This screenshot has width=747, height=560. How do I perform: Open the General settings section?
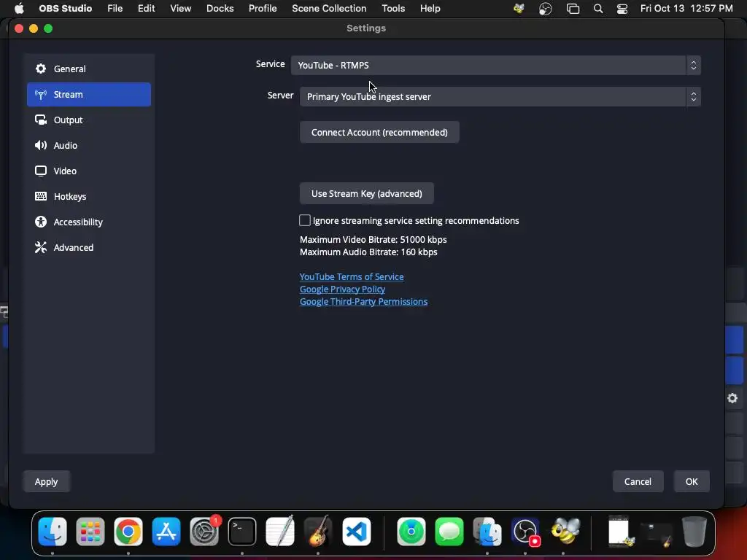(x=88, y=69)
